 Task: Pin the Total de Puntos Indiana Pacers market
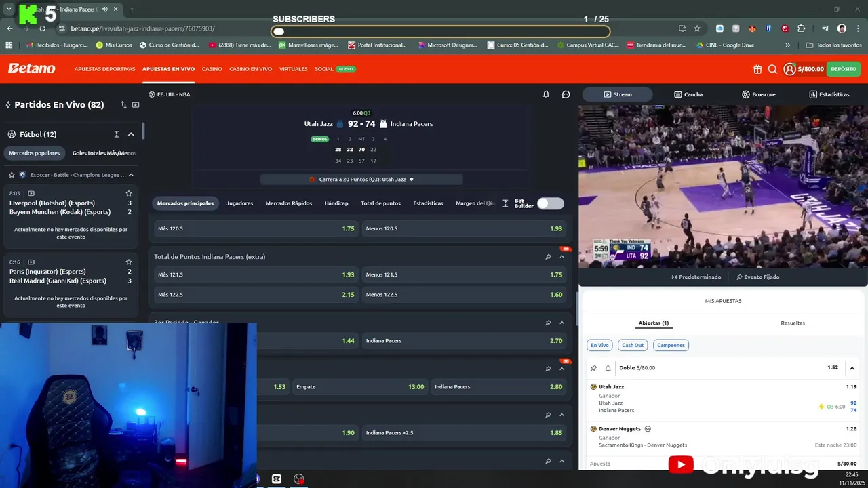[548, 257]
